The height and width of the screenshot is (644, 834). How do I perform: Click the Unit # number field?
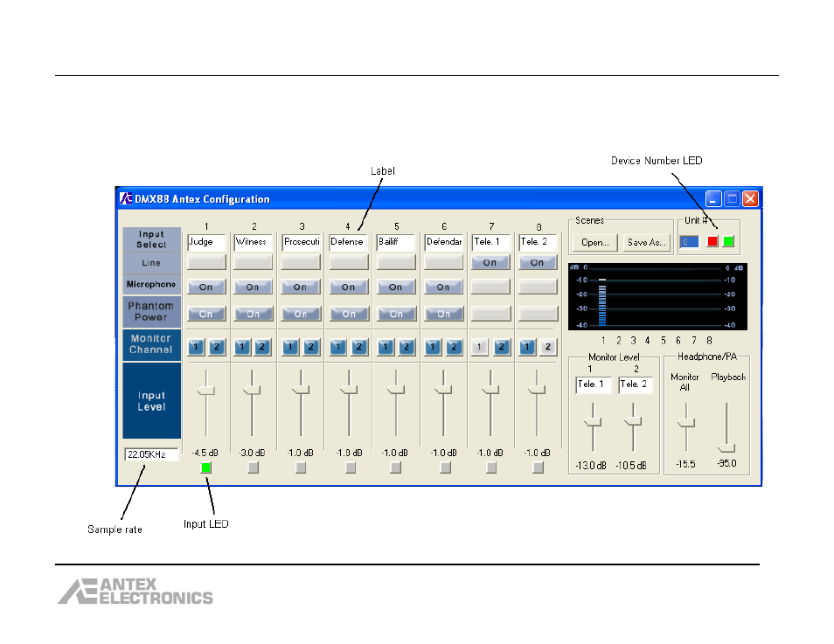coord(690,242)
